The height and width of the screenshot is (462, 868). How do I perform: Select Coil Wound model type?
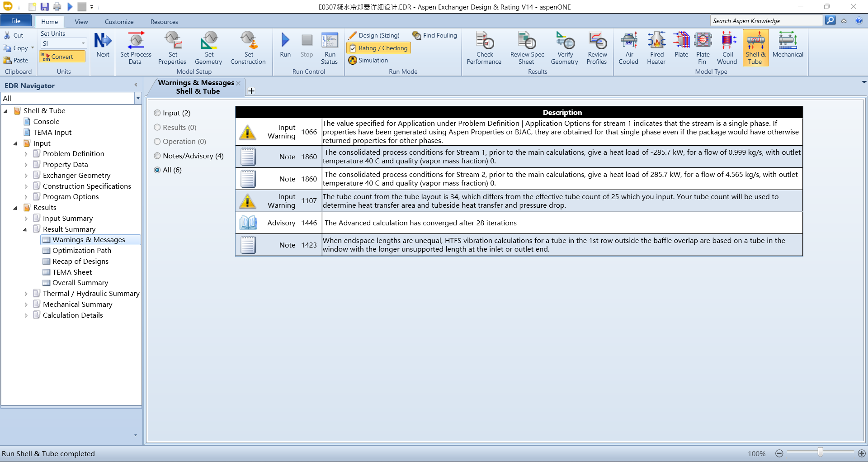click(x=727, y=48)
